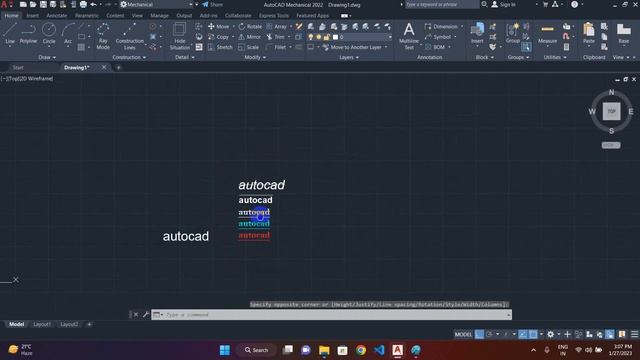The width and height of the screenshot is (640, 360).
Task: Select the Array tool
Action: (x=276, y=27)
